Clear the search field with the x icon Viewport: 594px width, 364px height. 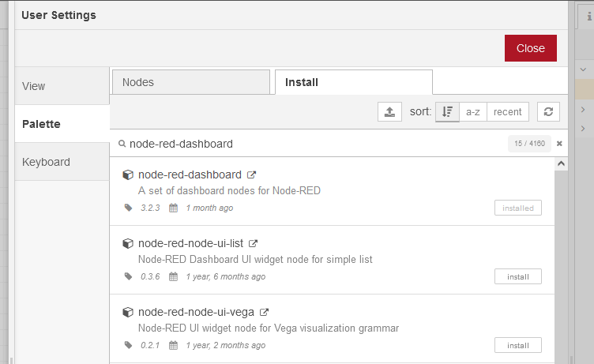[x=559, y=144]
